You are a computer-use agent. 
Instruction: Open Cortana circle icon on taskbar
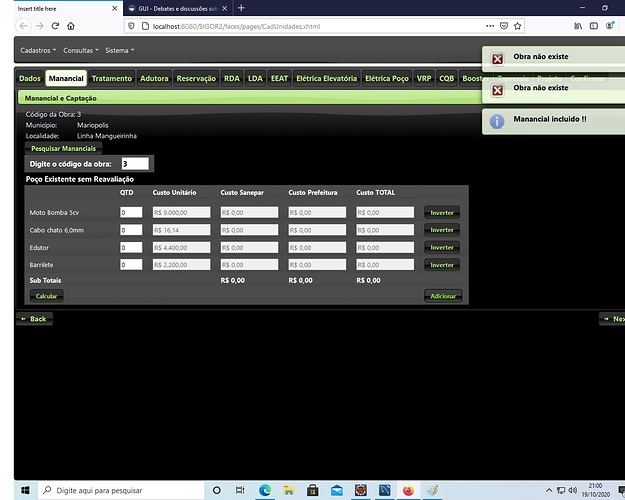point(216,490)
